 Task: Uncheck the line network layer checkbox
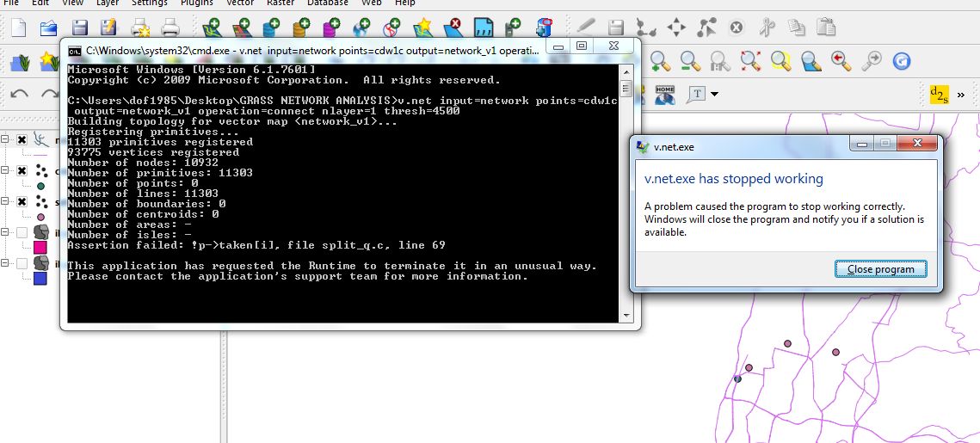[22, 140]
